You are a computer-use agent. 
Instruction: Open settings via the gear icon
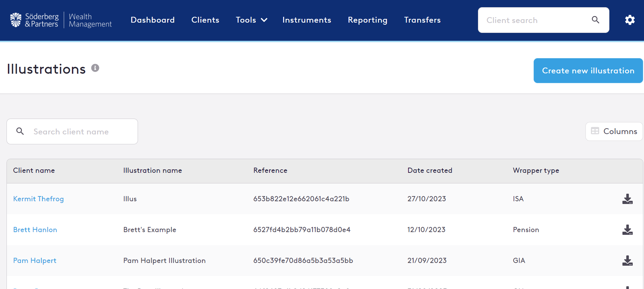point(630,20)
